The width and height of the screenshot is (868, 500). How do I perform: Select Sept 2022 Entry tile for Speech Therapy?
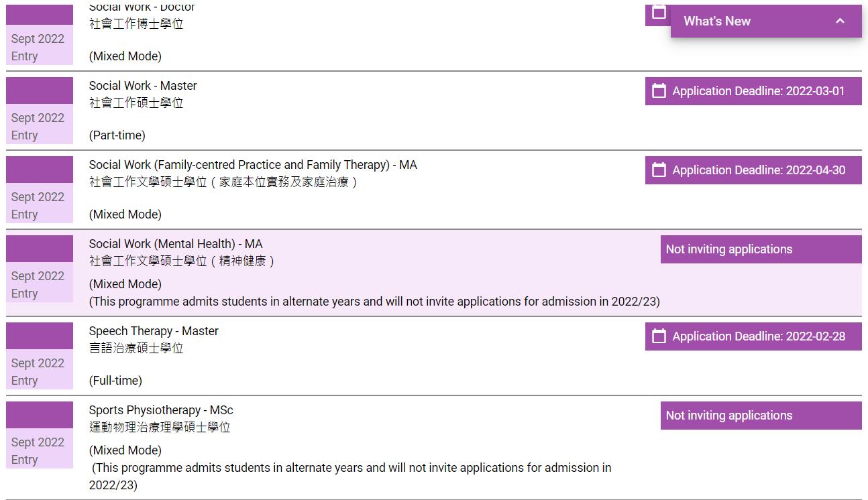point(39,371)
